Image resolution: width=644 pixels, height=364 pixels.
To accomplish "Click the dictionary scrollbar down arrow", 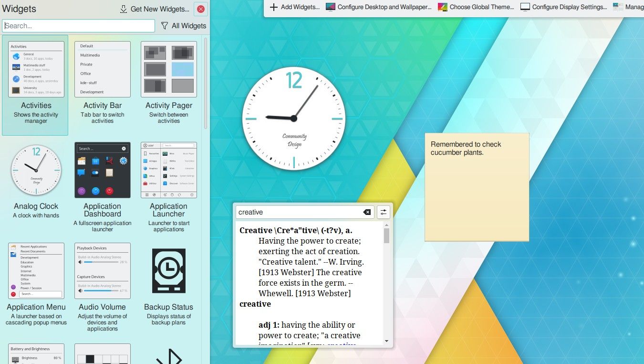I will (386, 341).
